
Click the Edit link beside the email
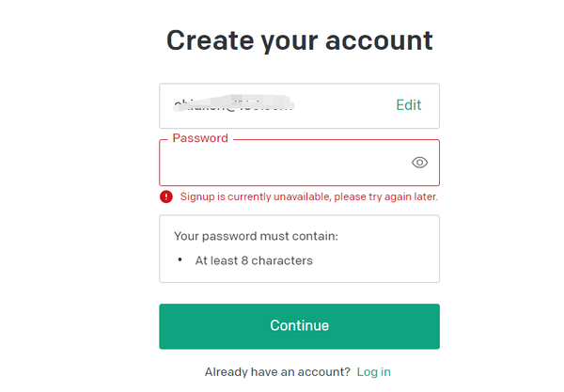click(x=408, y=105)
